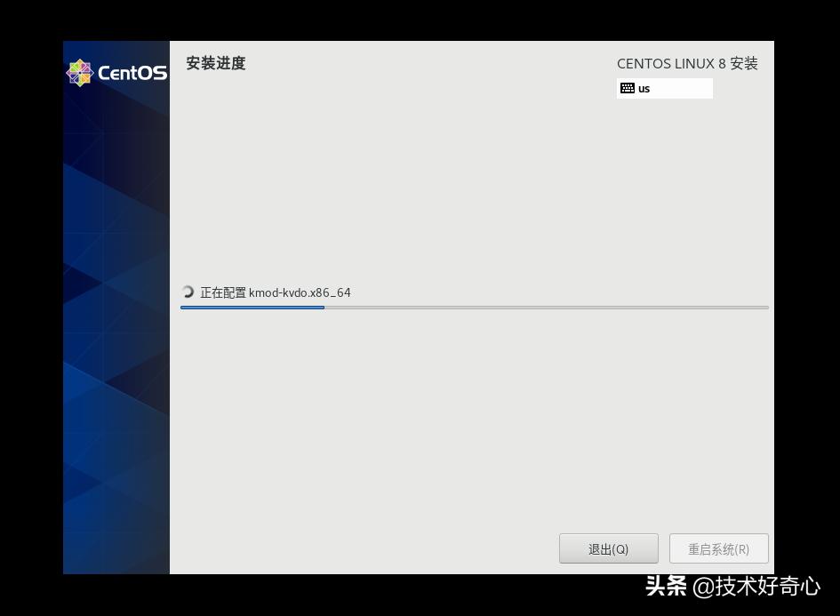840x616 pixels.
Task: Select the us layout label
Action: [644, 88]
